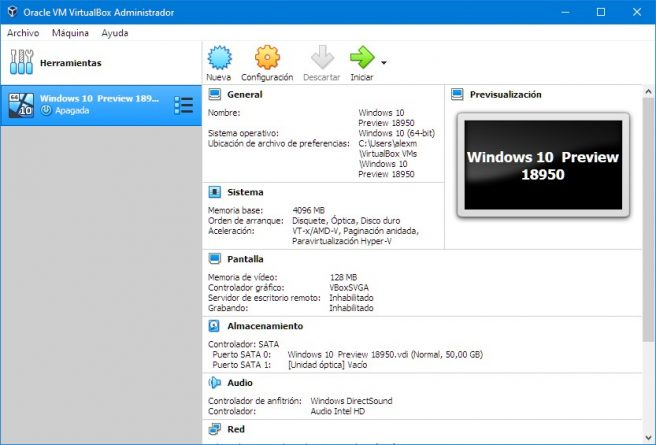656x445 pixels.
Task: Click the Windows 10 Preview thumbnail
Action: click(542, 166)
